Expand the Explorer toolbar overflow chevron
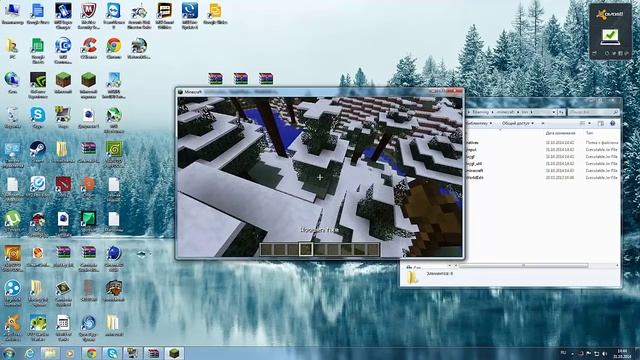The image size is (640, 360). 542,123
